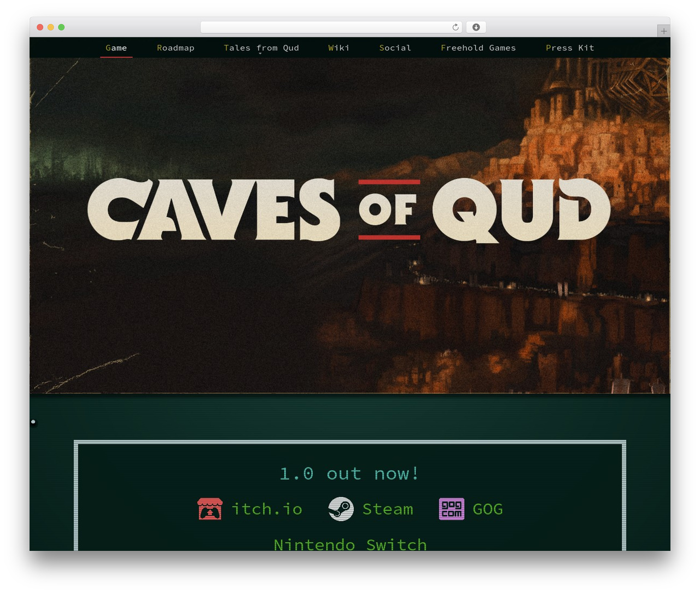The height and width of the screenshot is (593, 700).
Task: Open the Nintendo Switch link
Action: point(350,544)
